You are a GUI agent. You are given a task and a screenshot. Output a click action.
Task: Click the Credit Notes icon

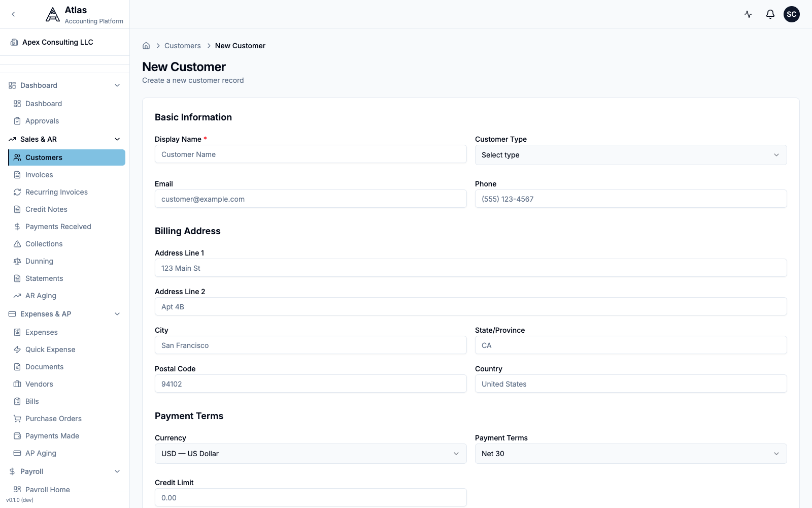coord(17,209)
